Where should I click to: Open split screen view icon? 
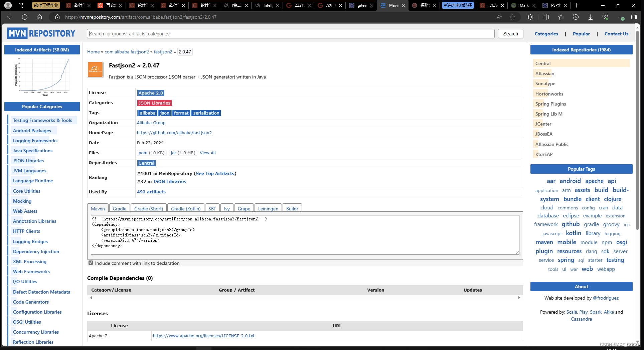546,17
